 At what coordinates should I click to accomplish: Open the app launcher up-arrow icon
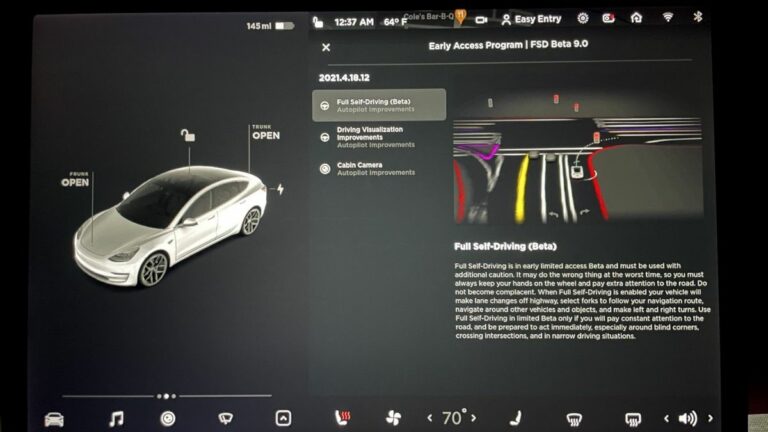point(283,418)
